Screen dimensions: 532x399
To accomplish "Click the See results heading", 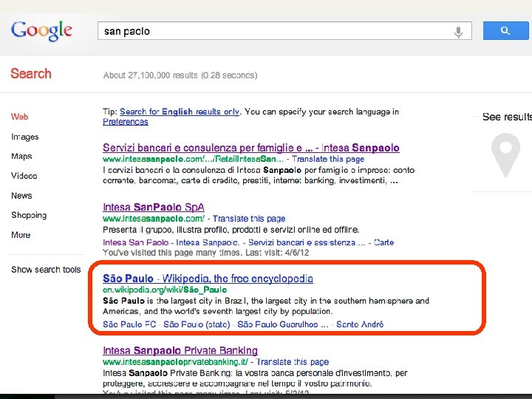I will tap(507, 117).
